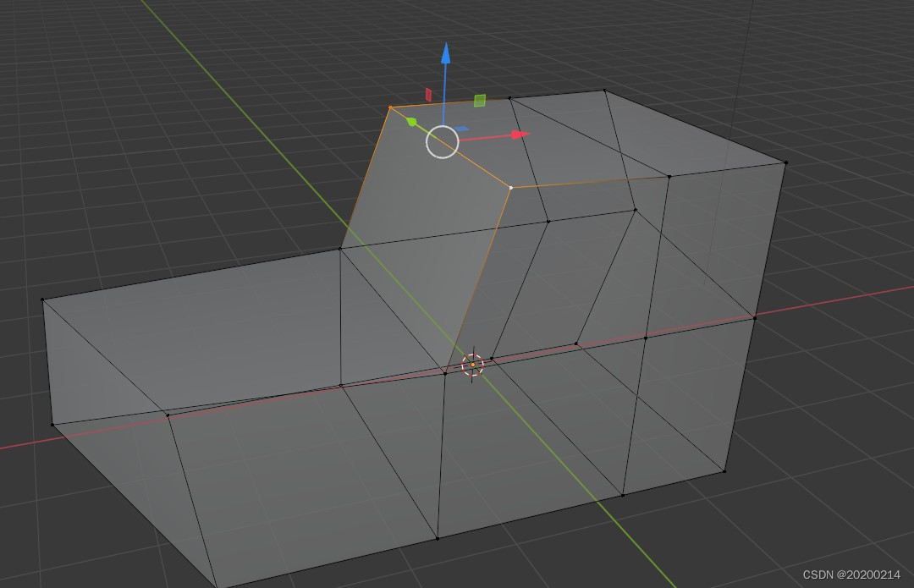
Task: Click the blue Z-axis gizmo arrow
Action: (x=445, y=53)
